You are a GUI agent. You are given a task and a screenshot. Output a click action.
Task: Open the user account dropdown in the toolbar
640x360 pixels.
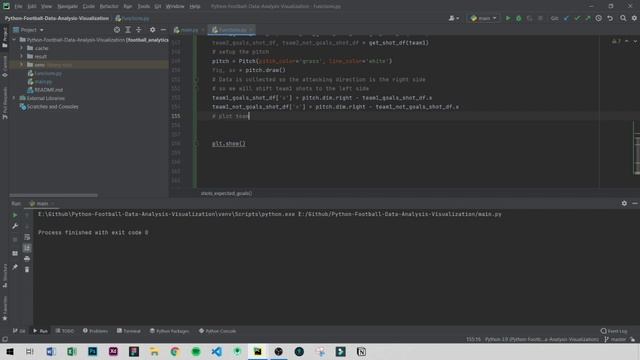[453, 18]
